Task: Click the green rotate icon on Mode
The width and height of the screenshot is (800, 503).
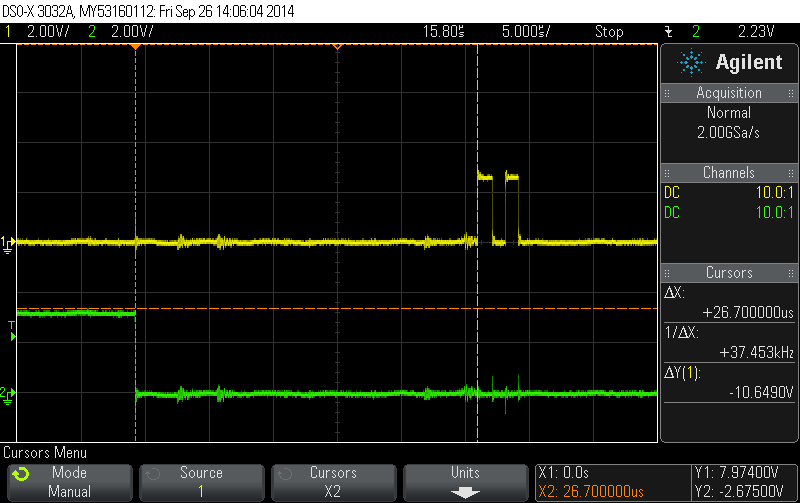Action: [x=21, y=474]
